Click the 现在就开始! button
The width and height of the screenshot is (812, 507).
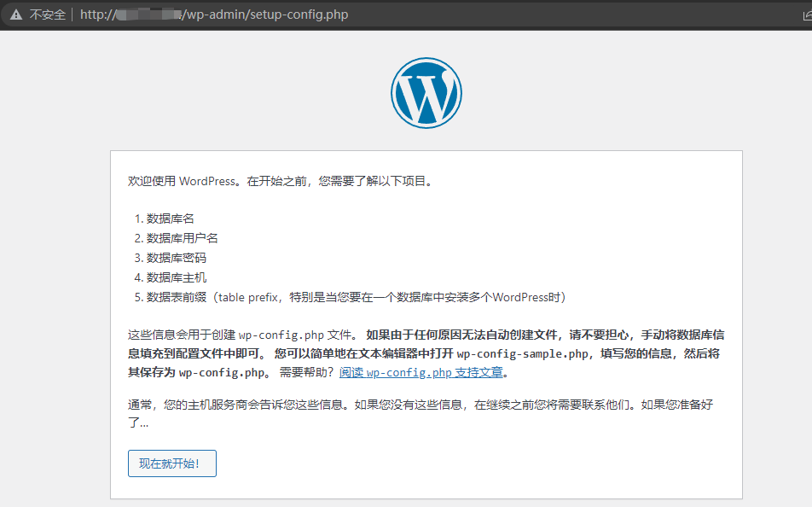[x=172, y=463]
